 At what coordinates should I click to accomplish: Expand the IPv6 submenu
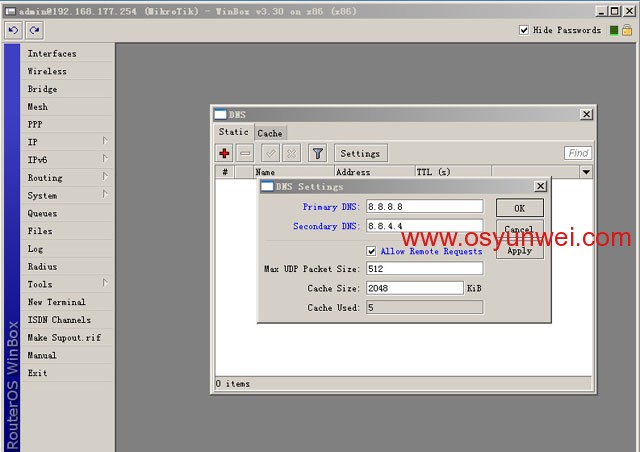coord(105,159)
